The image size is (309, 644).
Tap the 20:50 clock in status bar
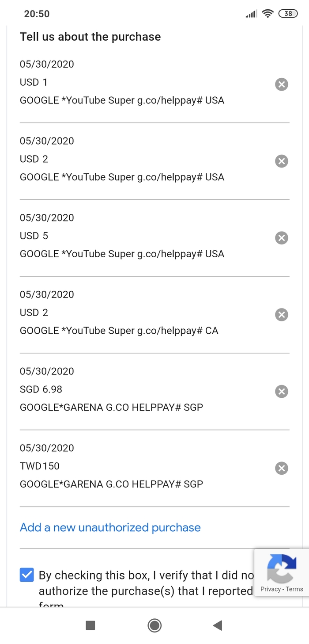pos(37,14)
